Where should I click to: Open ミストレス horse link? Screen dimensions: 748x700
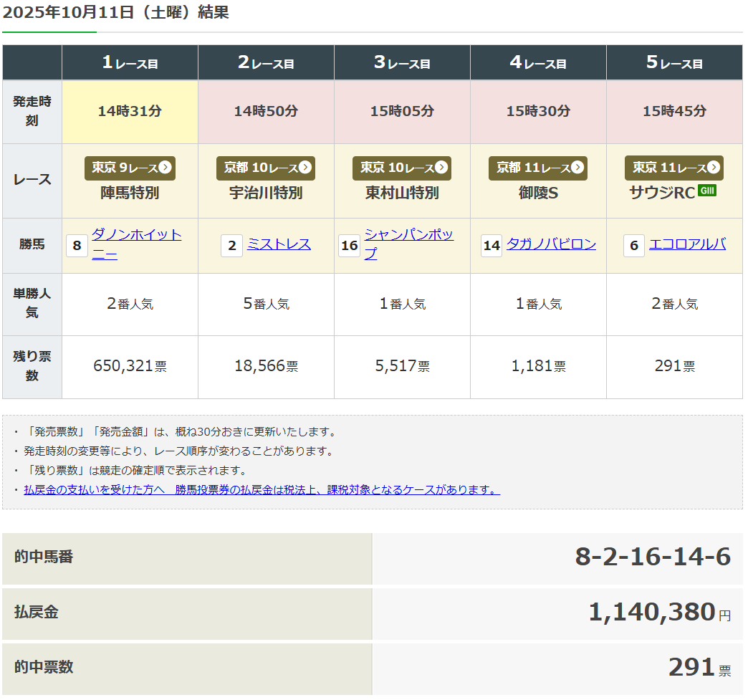coord(279,245)
